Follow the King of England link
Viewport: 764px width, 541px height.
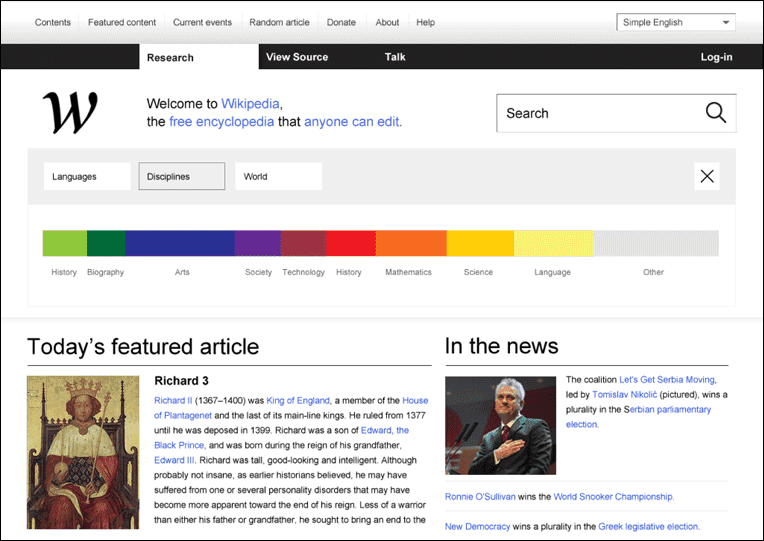298,400
